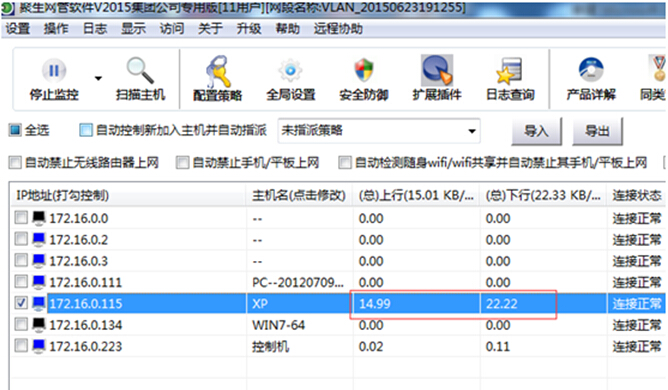Click computer icon for 172.16.0.134

39,325
